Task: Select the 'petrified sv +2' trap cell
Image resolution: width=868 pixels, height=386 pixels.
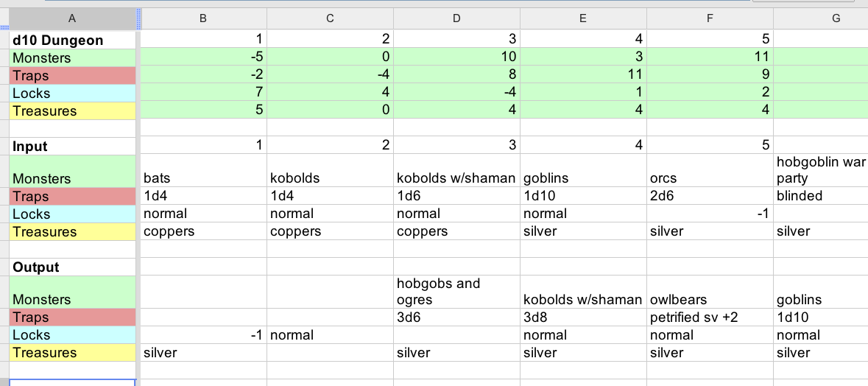Action: coord(710,317)
